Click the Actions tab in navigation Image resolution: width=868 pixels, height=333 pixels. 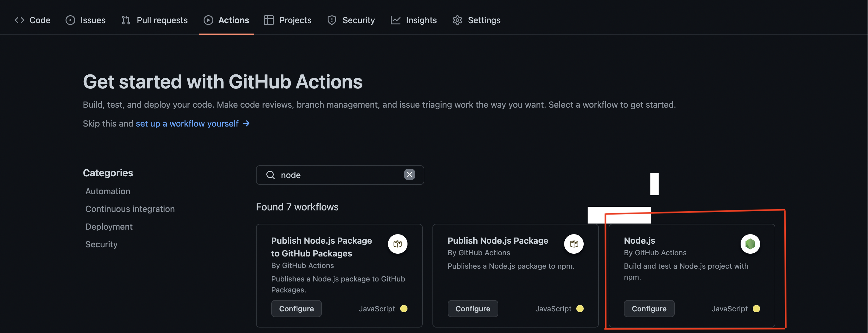tap(226, 20)
